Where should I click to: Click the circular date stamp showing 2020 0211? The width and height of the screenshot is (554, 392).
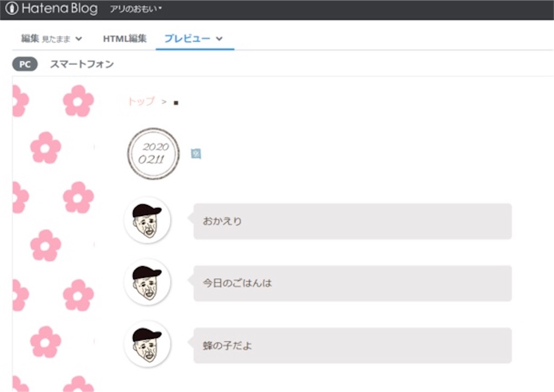(153, 153)
